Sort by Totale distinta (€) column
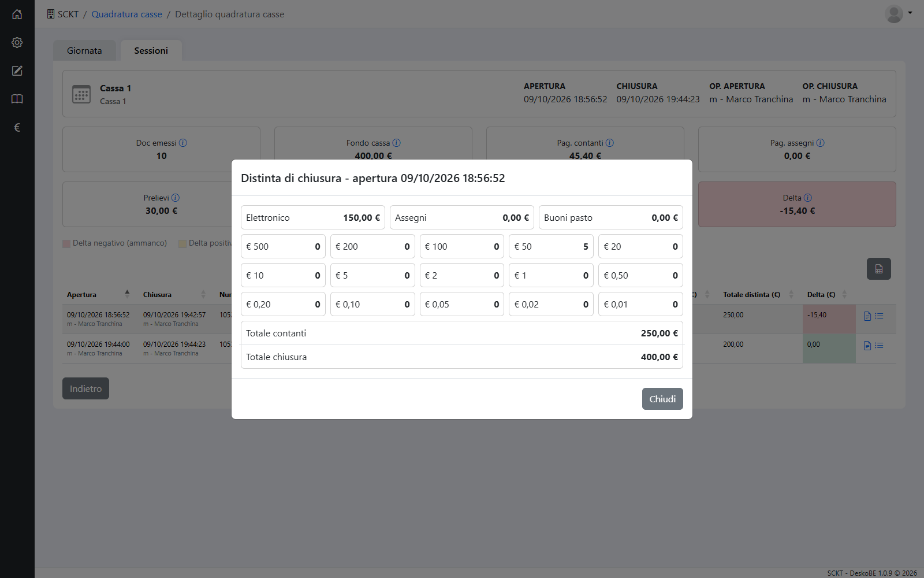This screenshot has width=924, height=578. click(x=758, y=294)
